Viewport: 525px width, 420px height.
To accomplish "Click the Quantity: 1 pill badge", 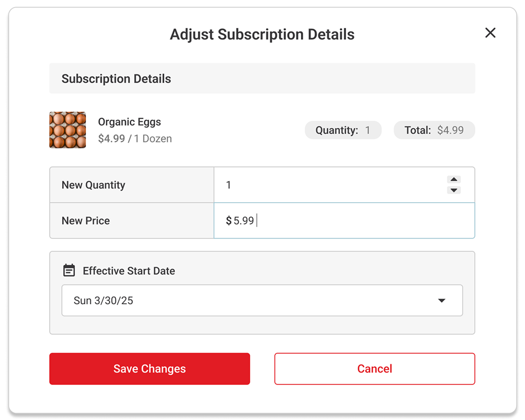I will (x=343, y=130).
